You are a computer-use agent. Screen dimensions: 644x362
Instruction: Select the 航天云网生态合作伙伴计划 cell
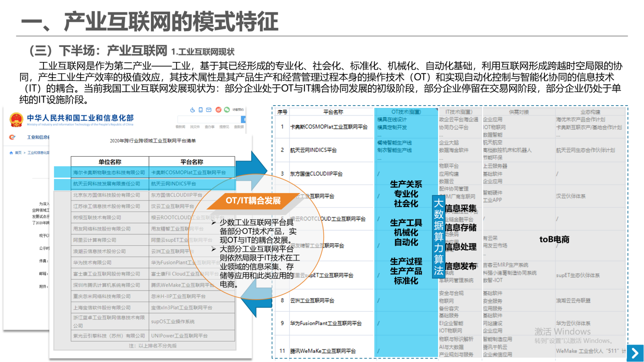pyautogui.click(x=585, y=150)
